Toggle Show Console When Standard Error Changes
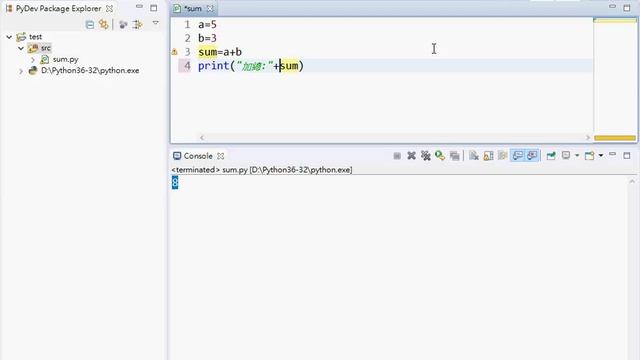This screenshot has width=640, height=360. point(532,156)
